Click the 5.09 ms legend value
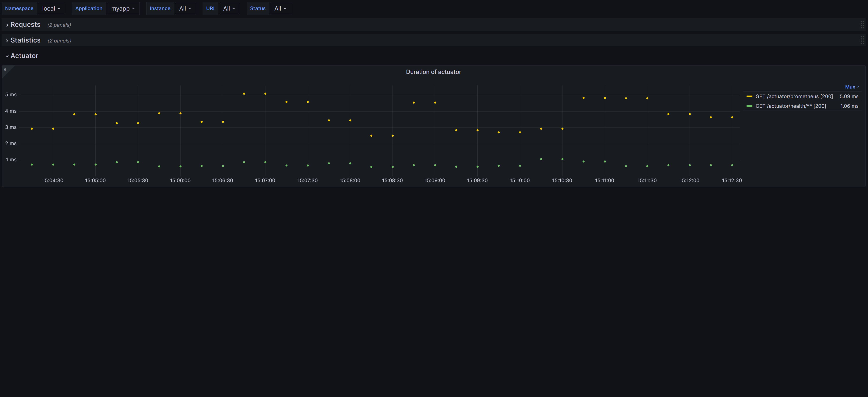 pyautogui.click(x=849, y=96)
